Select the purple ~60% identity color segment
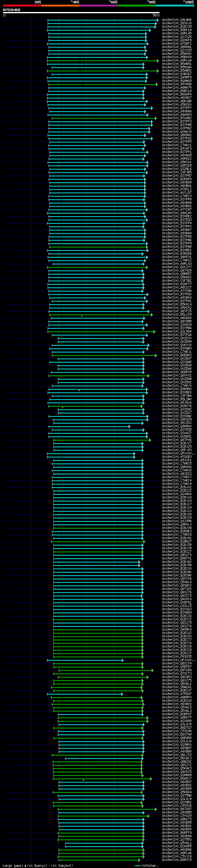Image resolution: width=197 pixels, height=868 pixels. (99, 6)
